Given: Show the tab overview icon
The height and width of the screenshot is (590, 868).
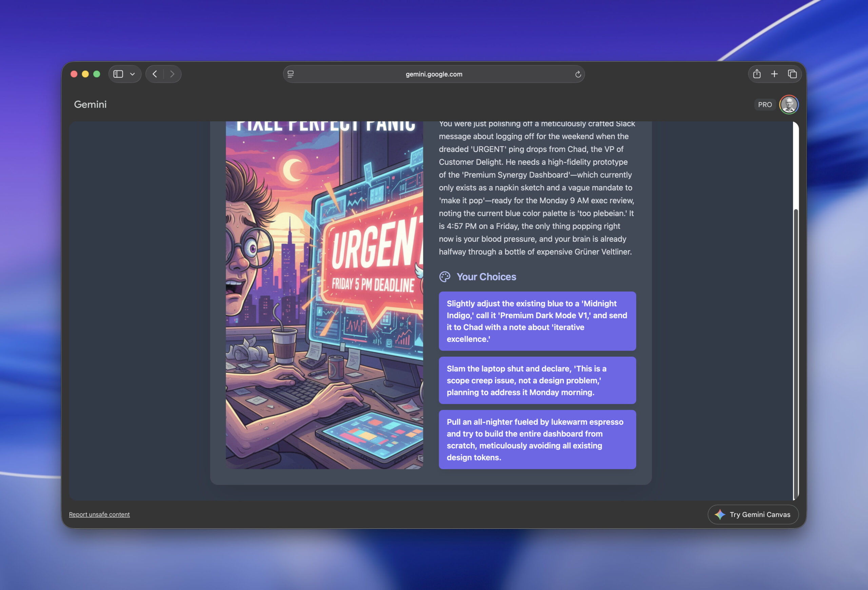Looking at the screenshot, I should tap(792, 74).
